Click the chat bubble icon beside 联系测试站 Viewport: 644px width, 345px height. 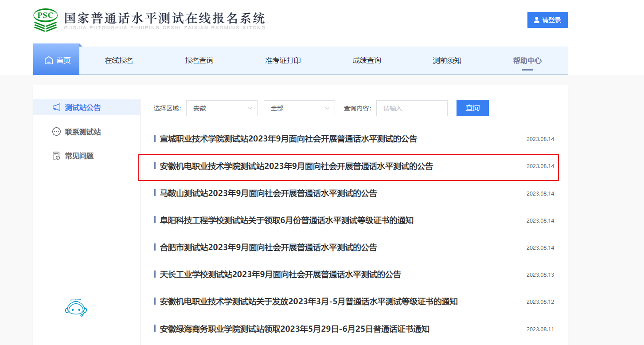click(x=56, y=132)
